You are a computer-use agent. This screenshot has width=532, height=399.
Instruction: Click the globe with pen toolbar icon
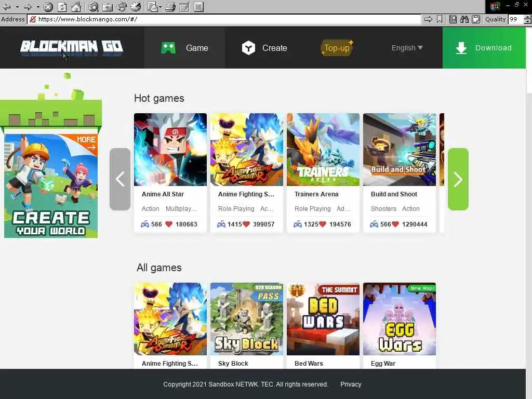[x=136, y=6]
